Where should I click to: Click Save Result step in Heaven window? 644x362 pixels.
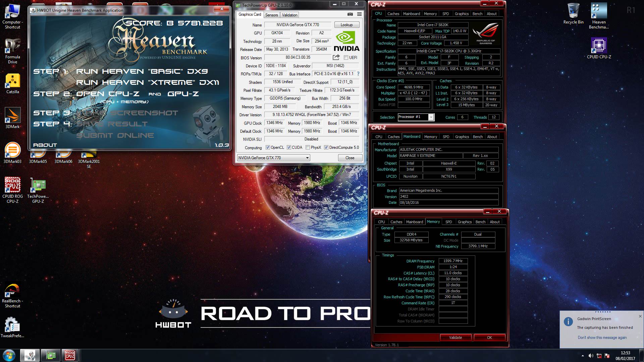112,124
